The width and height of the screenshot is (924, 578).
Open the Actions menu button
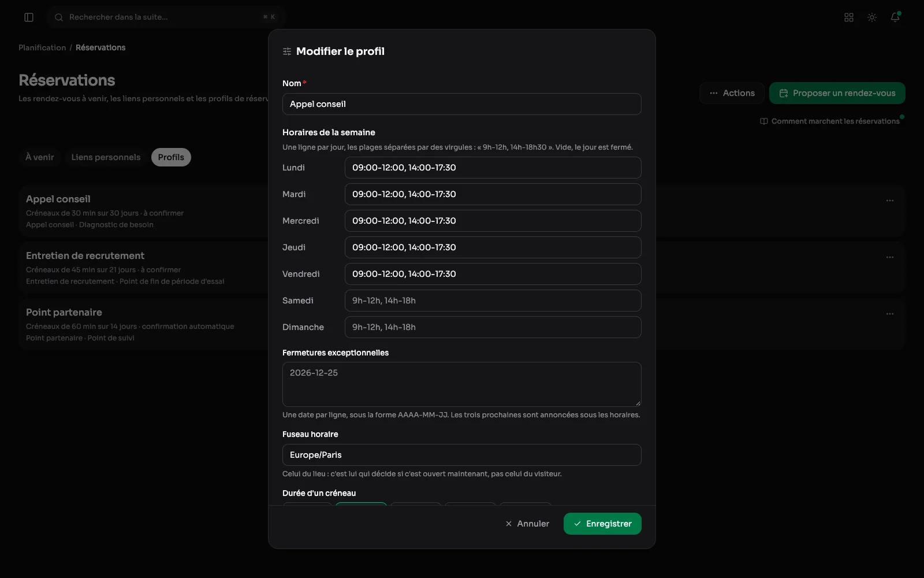coord(732,93)
